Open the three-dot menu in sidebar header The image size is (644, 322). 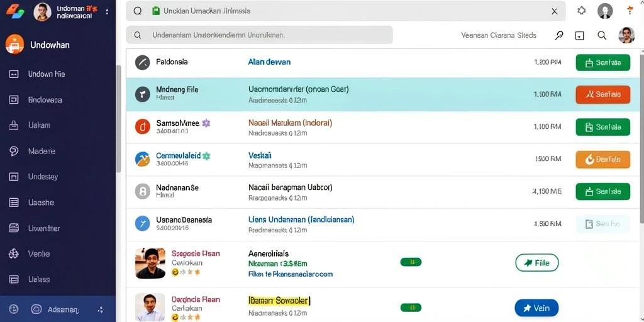tap(107, 11)
